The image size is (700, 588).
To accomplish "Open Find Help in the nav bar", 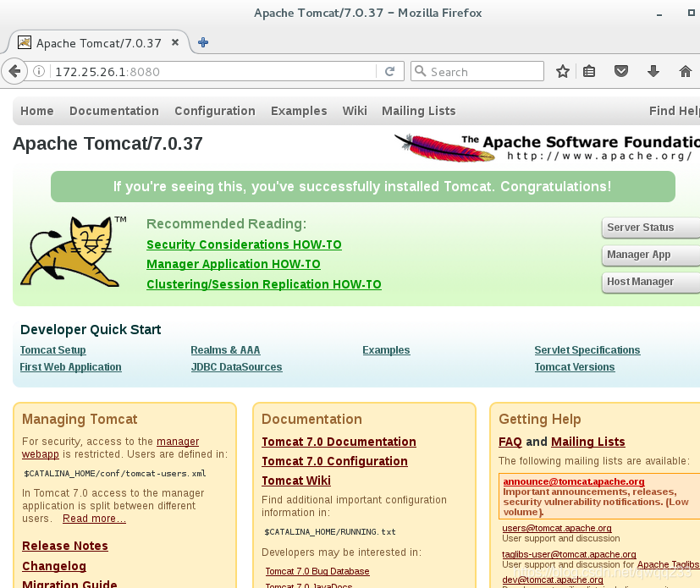I will click(674, 111).
